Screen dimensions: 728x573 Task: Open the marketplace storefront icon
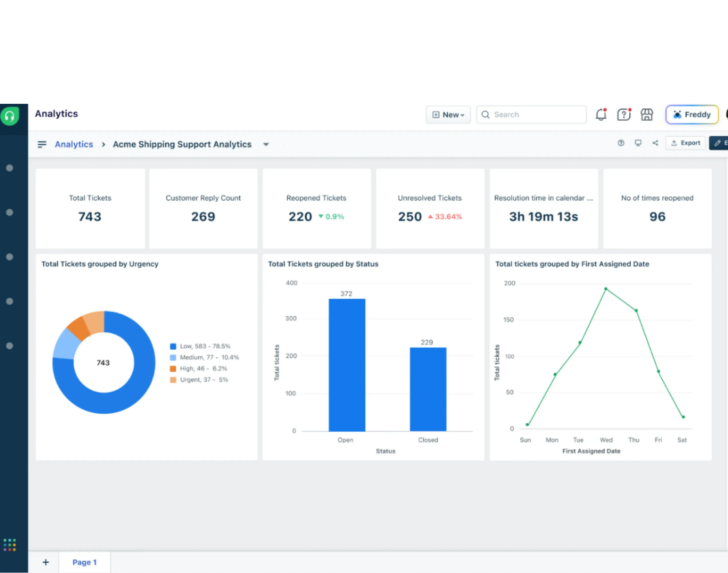click(647, 115)
